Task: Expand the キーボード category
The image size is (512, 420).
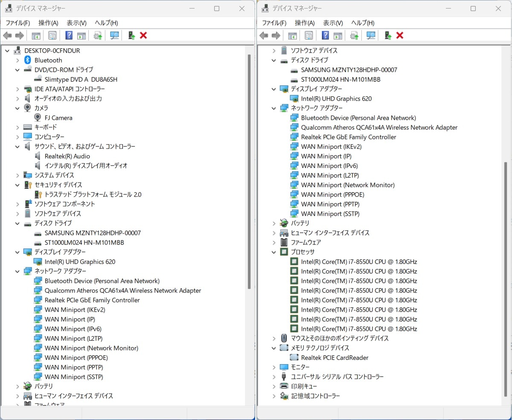Action: click(x=17, y=127)
